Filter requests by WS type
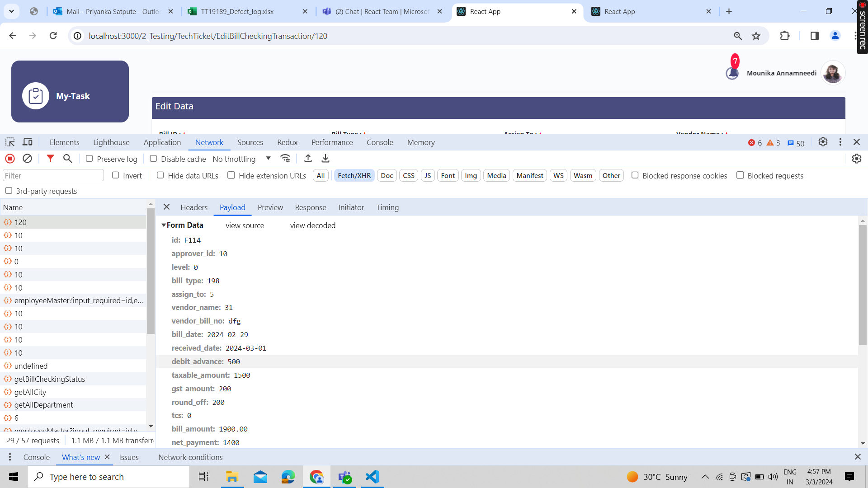868x488 pixels. pyautogui.click(x=558, y=175)
